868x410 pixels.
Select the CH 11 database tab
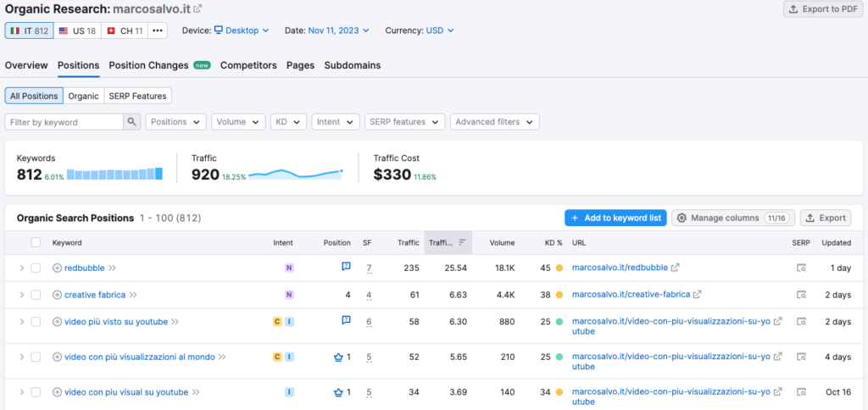125,30
